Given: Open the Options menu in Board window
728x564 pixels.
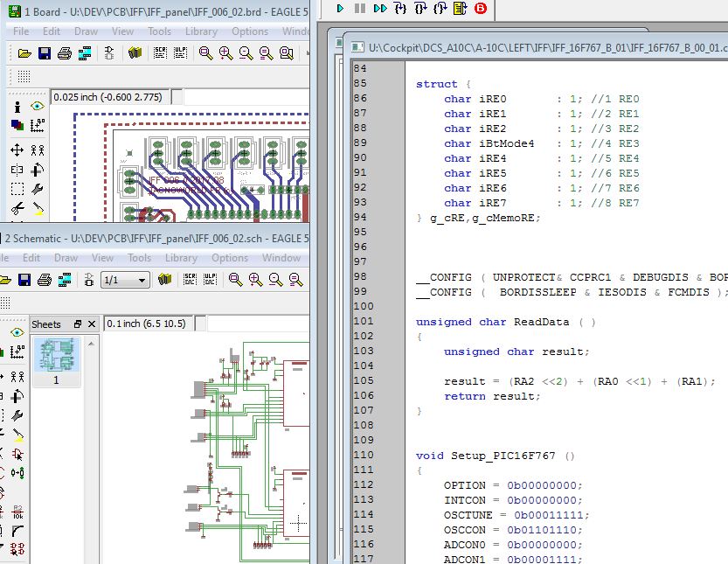Looking at the screenshot, I should click(250, 31).
